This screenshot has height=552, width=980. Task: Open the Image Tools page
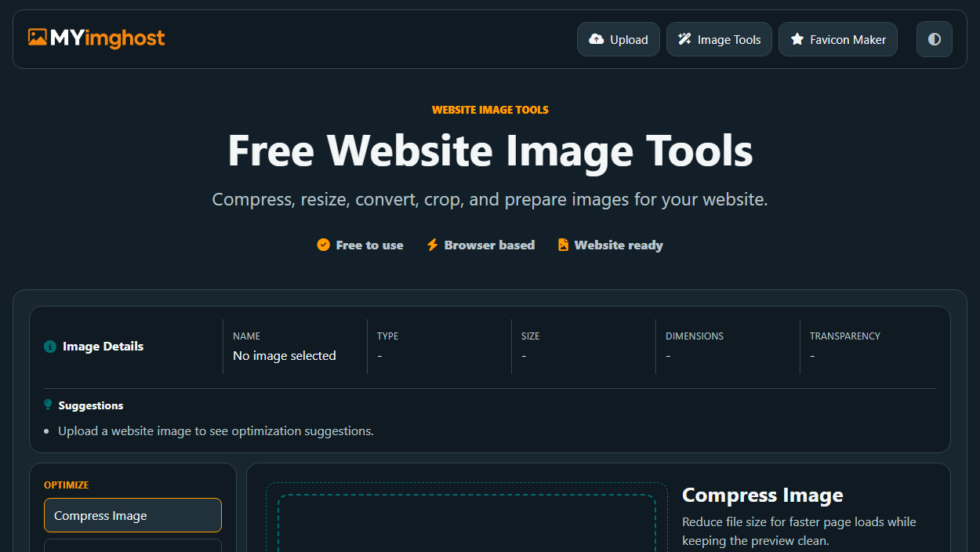tap(719, 39)
